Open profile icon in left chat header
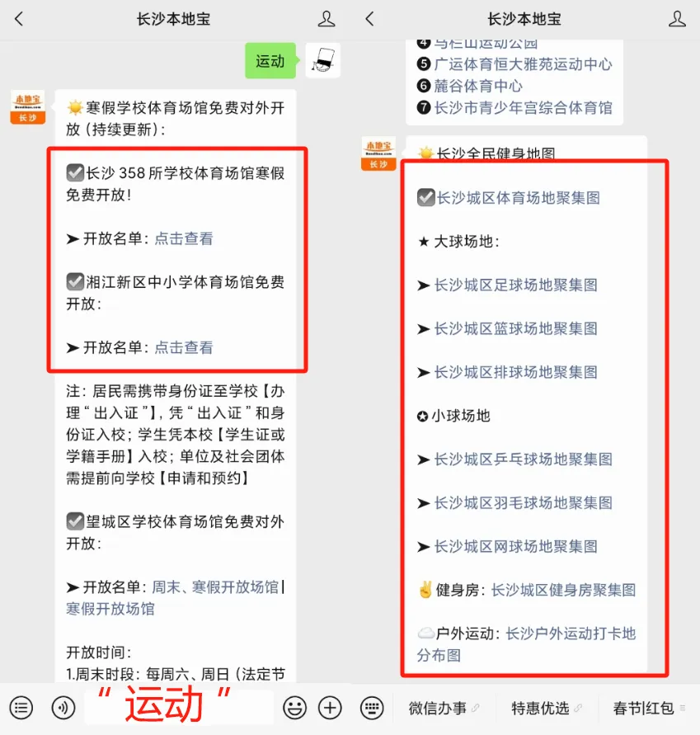The width and height of the screenshot is (700, 735). tap(327, 19)
